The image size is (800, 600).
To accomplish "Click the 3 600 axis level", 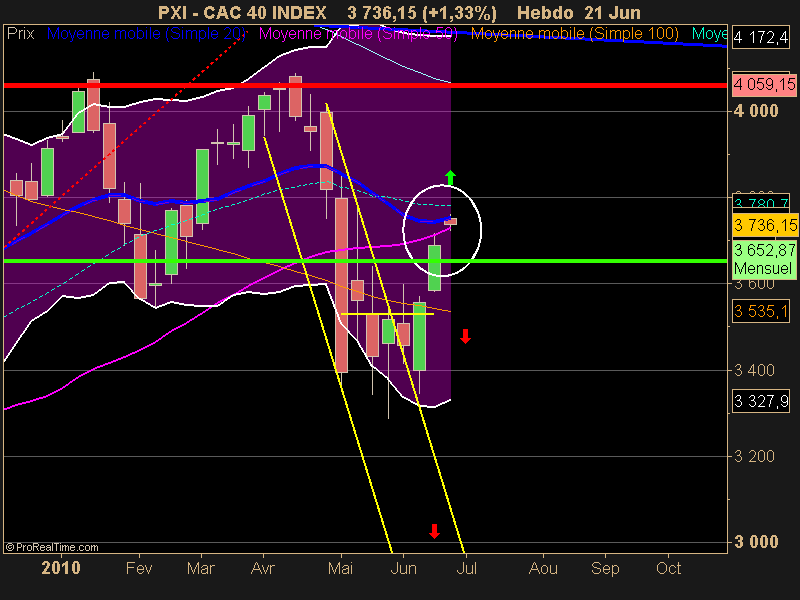I will pyautogui.click(x=754, y=284).
